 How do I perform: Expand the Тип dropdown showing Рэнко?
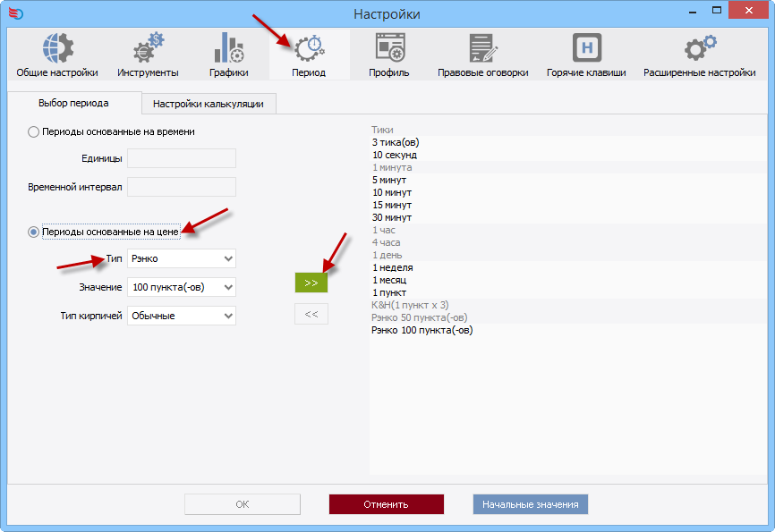tap(182, 258)
